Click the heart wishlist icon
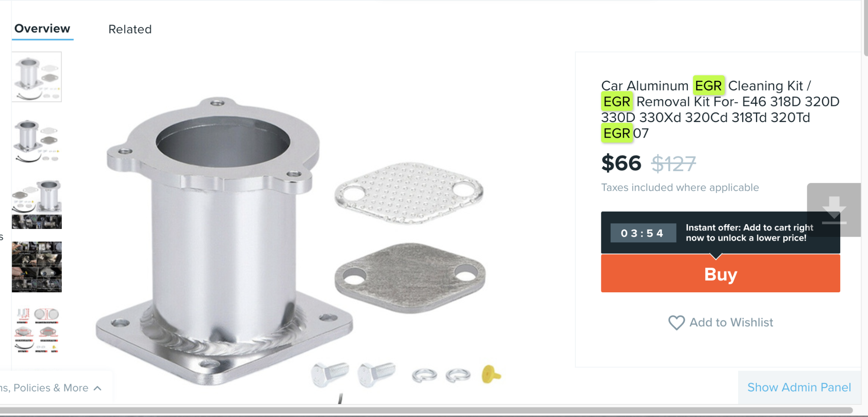Screen dimensions: 868x417 [x=676, y=322]
